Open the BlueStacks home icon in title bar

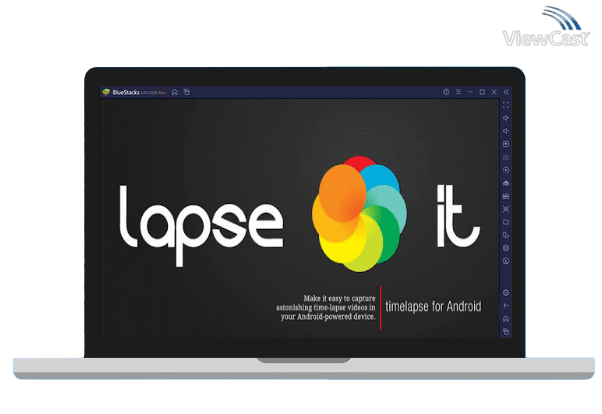(175, 92)
